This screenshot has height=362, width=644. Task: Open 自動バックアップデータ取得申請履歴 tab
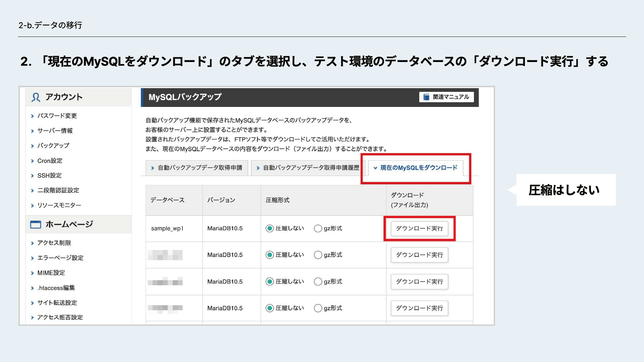311,168
